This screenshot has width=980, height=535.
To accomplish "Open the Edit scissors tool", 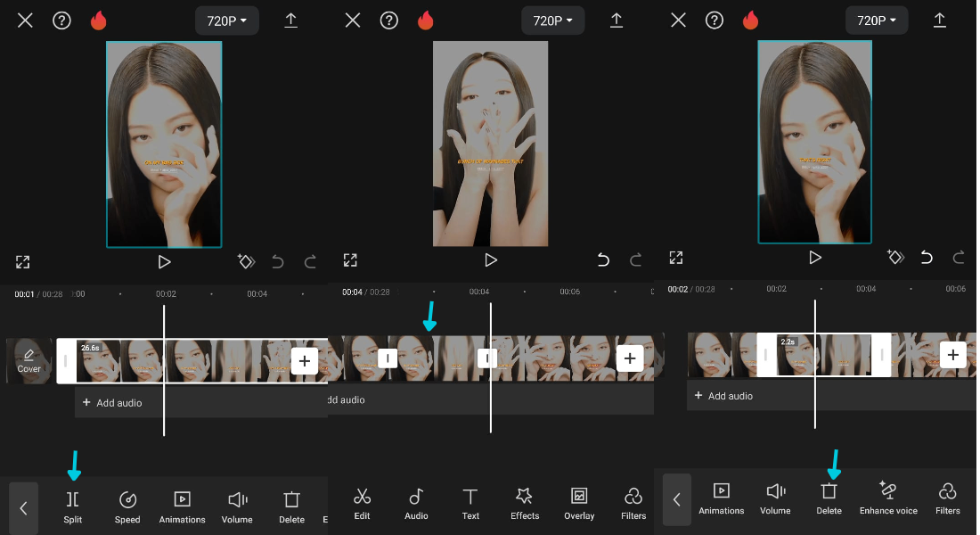I will [362, 504].
